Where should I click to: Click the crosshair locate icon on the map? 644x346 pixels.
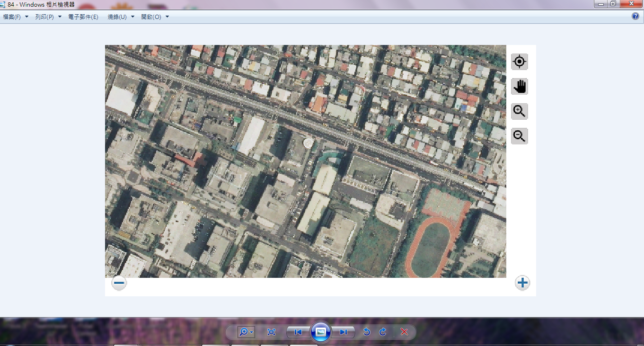pos(519,62)
